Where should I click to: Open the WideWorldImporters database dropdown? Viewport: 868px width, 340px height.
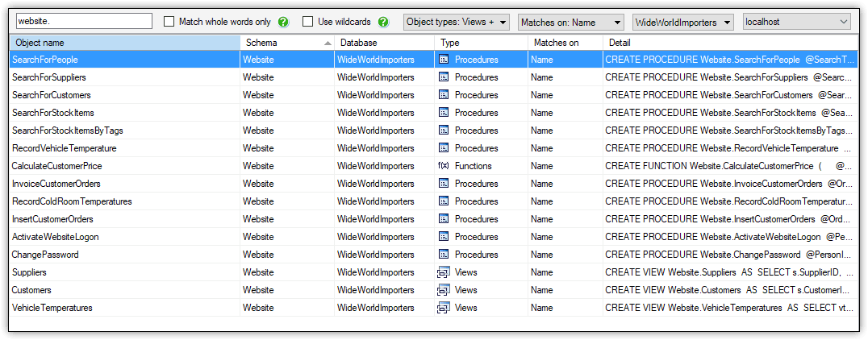(x=683, y=22)
